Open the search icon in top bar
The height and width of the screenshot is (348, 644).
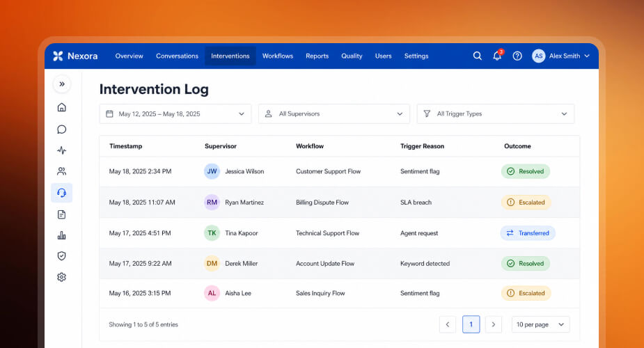(477, 56)
